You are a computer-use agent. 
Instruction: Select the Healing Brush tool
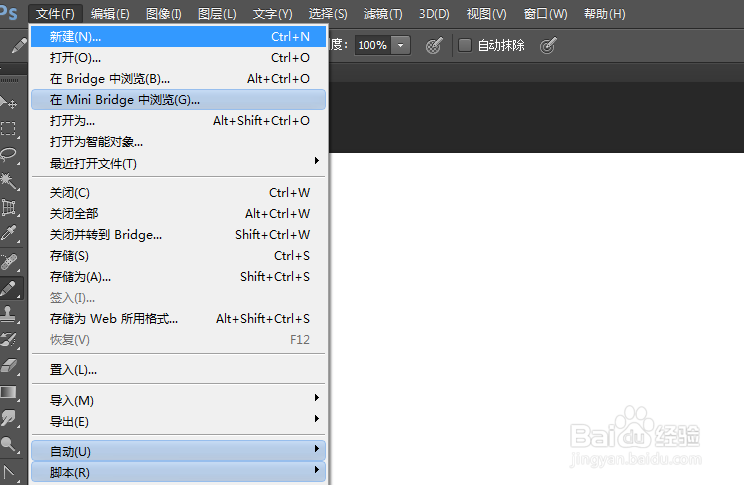click(x=9, y=261)
